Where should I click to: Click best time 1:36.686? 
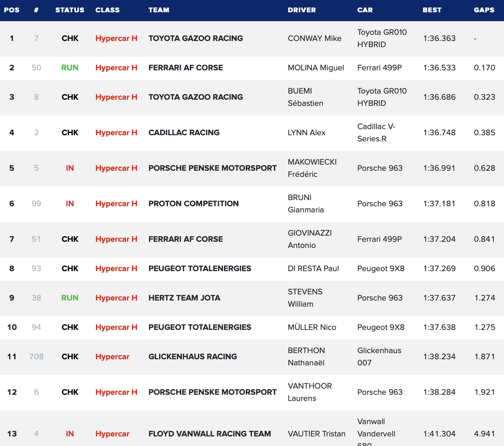[x=439, y=97]
